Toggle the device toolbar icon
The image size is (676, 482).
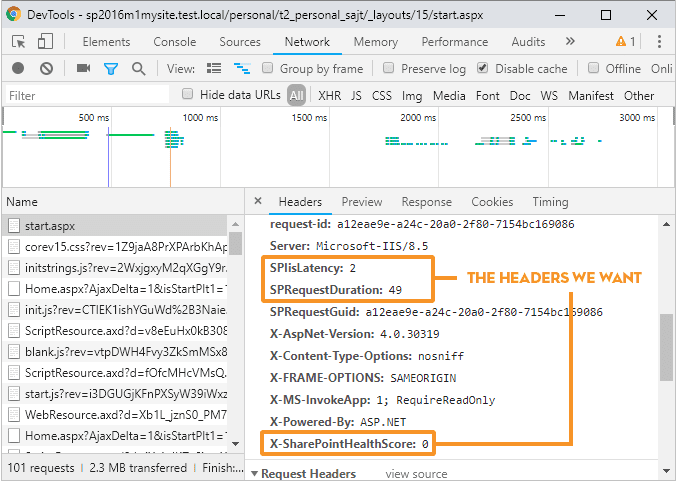tap(45, 42)
